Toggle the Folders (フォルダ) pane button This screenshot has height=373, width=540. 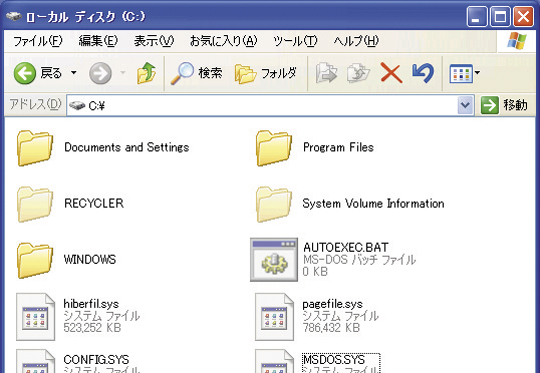[x=266, y=73]
